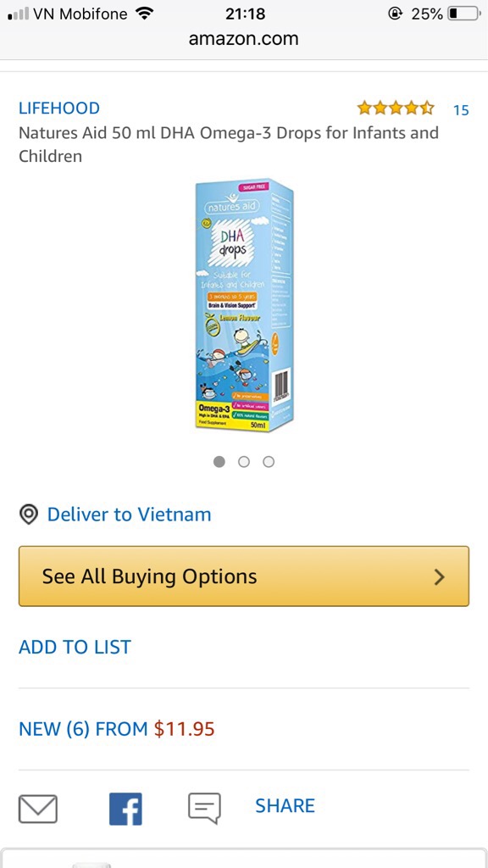The width and height of the screenshot is (488, 868).
Task: Expand See All Buying Options chevron
Action: coord(440,576)
